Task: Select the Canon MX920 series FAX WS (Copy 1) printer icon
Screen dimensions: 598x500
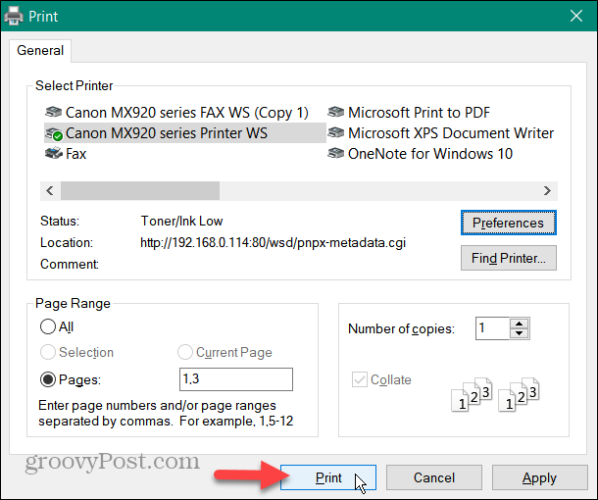Action: pyautogui.click(x=53, y=112)
